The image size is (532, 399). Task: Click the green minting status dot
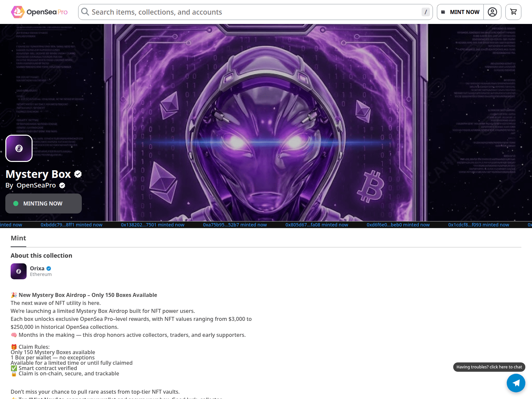pos(16,203)
